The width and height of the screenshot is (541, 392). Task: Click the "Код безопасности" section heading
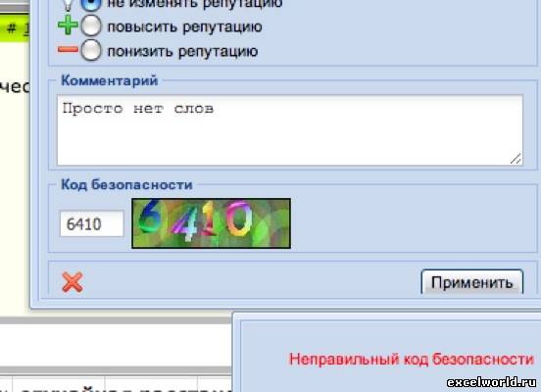(x=126, y=184)
